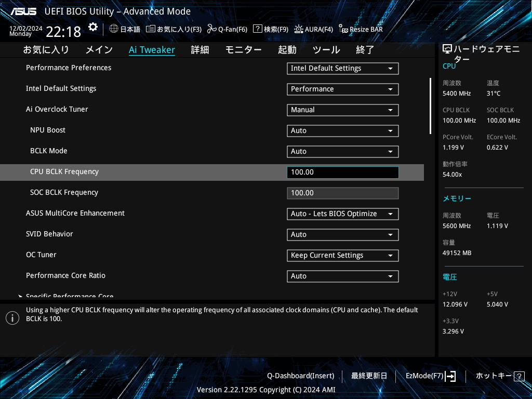Click the Resize BAR icon
Image resolution: width=532 pixels, height=399 pixels.
coord(343,29)
